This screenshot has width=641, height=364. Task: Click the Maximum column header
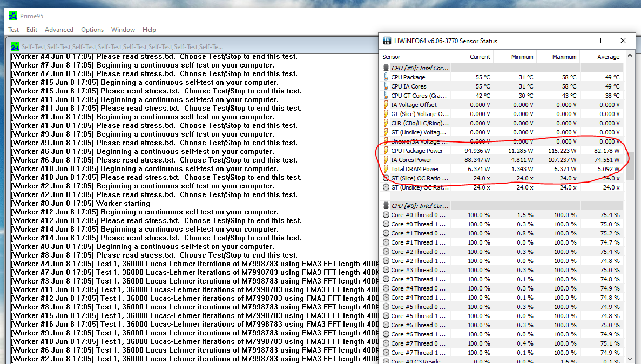[558, 57]
